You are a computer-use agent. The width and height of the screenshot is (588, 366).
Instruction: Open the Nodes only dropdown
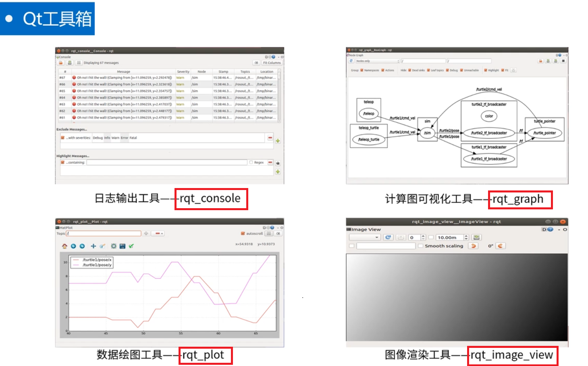(377, 61)
